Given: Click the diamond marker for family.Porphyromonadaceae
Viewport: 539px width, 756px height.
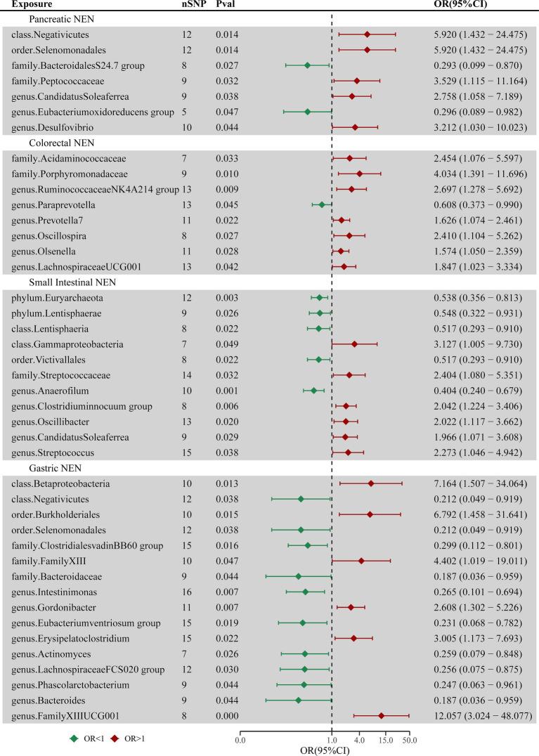Looking at the screenshot, I should tap(360, 174).
